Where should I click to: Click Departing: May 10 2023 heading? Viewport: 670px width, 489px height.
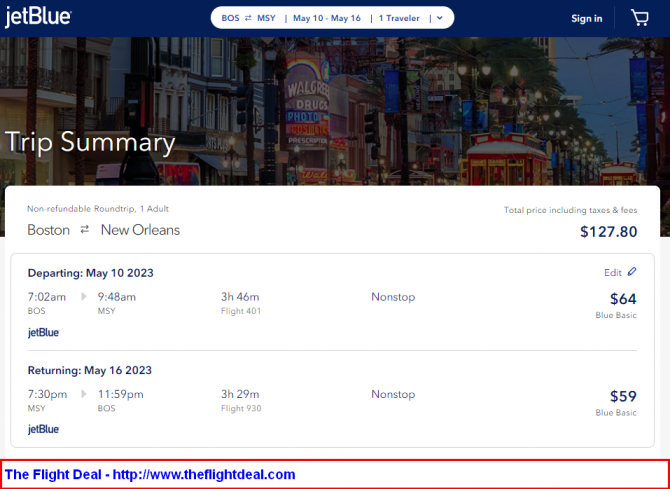(91, 273)
